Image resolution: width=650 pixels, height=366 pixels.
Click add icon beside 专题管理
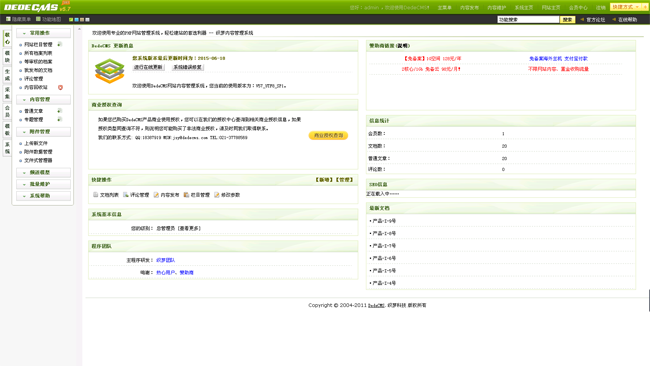[x=60, y=119]
